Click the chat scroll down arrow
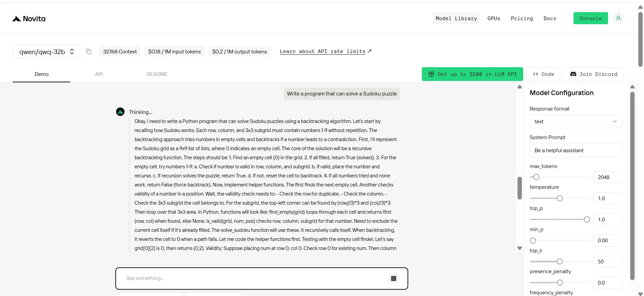This screenshot has height=296, width=644. [519, 248]
